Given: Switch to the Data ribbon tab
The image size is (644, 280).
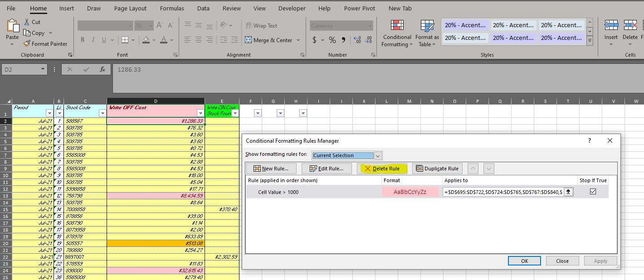Looking at the screenshot, I should pos(203,8).
